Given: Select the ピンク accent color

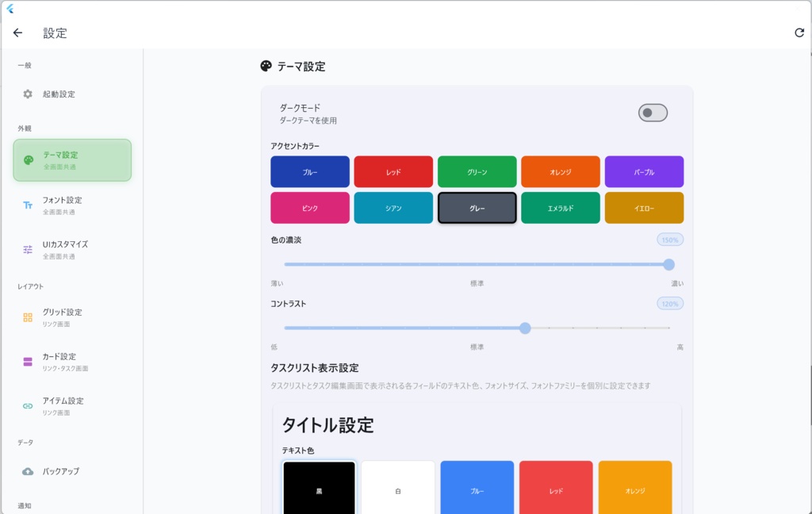Looking at the screenshot, I should click(309, 208).
